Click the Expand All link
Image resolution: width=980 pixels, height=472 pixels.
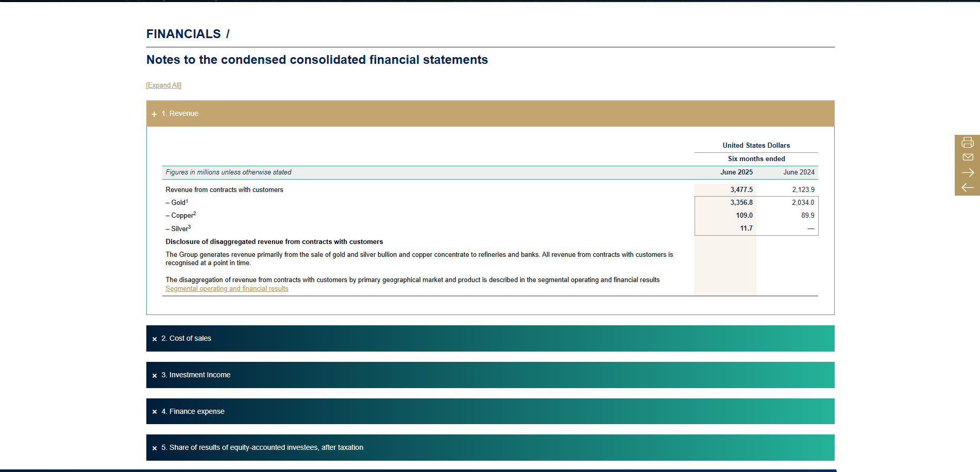pyautogui.click(x=164, y=85)
